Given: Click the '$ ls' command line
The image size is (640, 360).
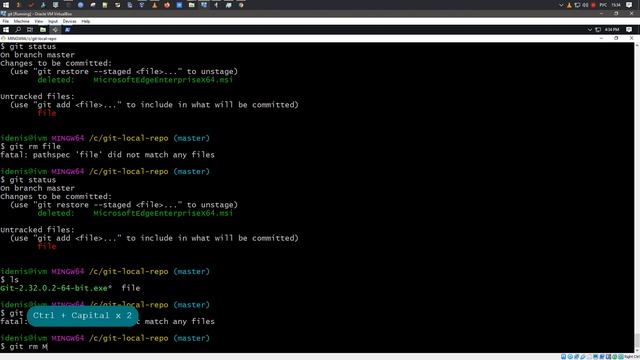Looking at the screenshot, I should point(10,280).
